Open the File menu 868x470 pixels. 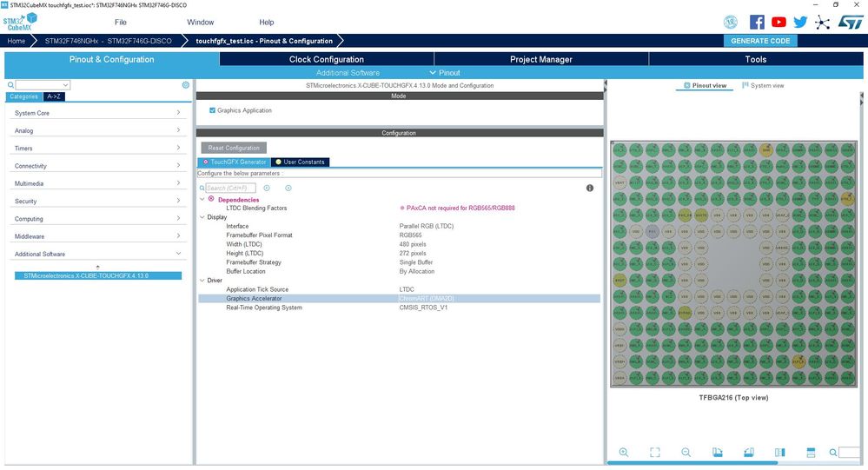[x=121, y=22]
